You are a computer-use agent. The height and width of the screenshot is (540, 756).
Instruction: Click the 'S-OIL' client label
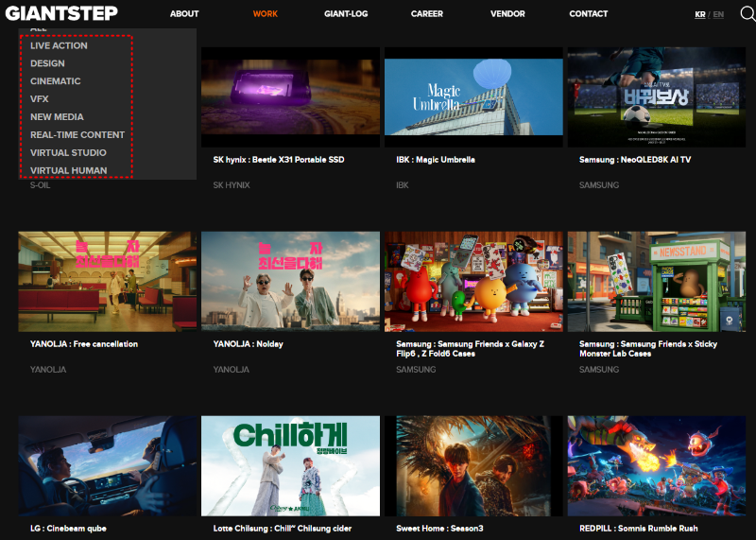40,185
